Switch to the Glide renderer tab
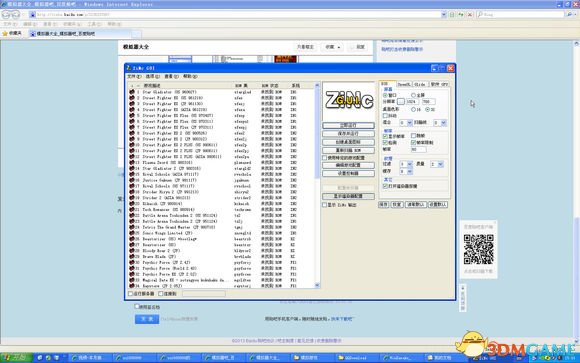The width and height of the screenshot is (580, 363). 420,84
